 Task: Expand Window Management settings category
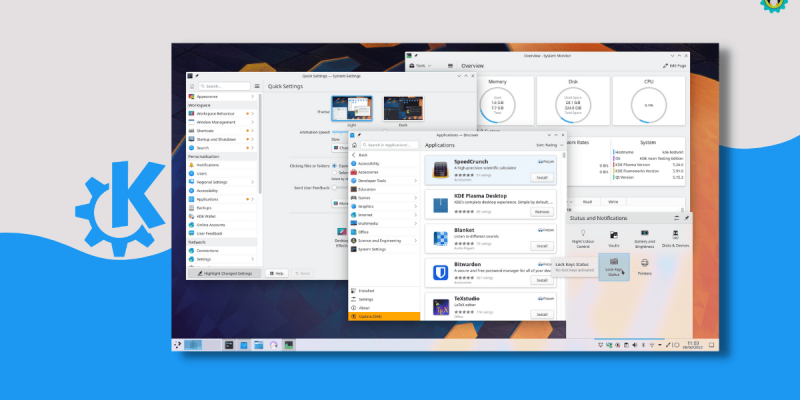252,122
